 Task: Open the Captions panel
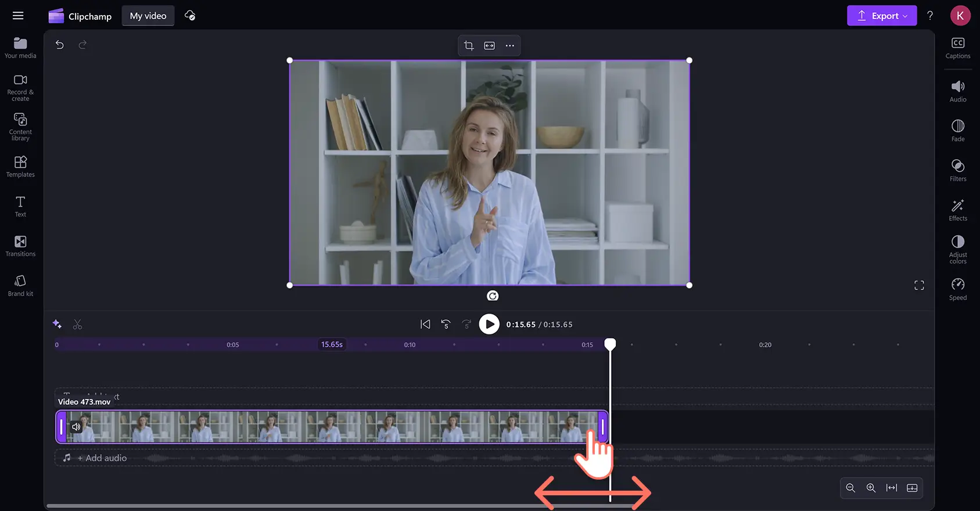click(958, 48)
